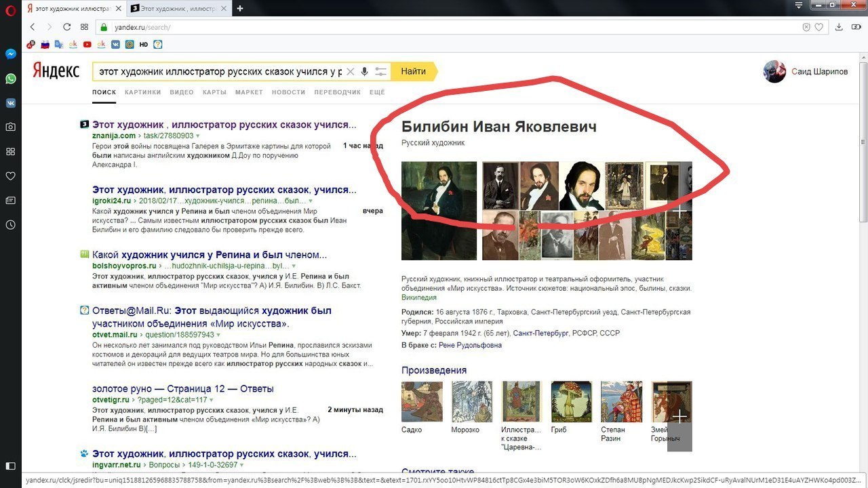Open start page from the address bar grid icon

click(x=84, y=27)
